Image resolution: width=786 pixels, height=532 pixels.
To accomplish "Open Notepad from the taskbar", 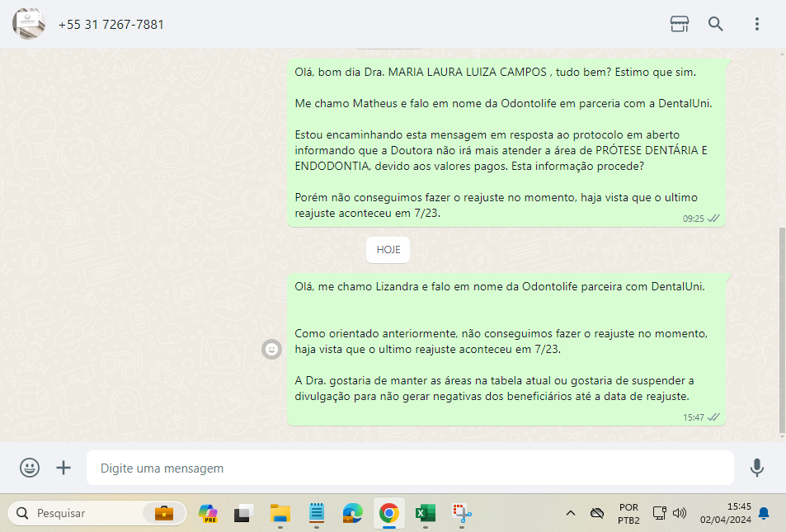I will [x=317, y=513].
